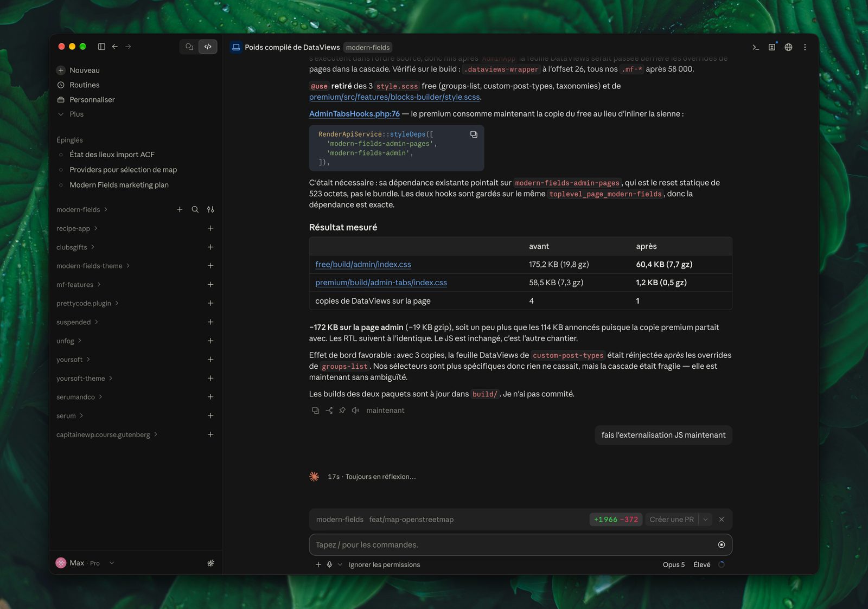The image size is (868, 609).
Task: Switch to code mode icon
Action: tap(208, 47)
